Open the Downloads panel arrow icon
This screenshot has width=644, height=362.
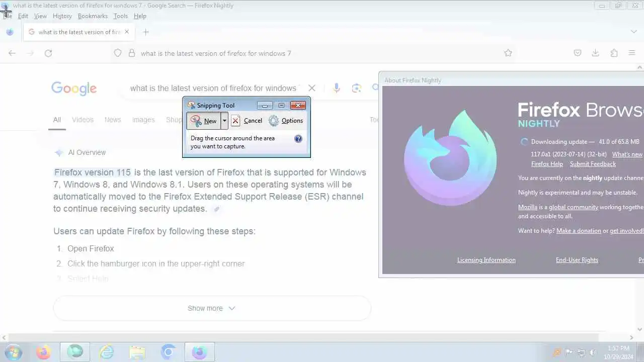click(596, 53)
